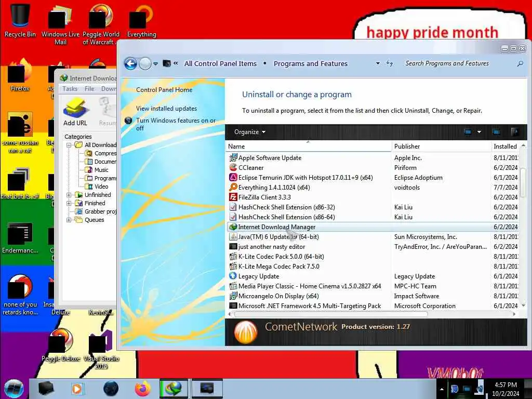
Task: Open the view options dropdown arrow
Action: coord(479,131)
